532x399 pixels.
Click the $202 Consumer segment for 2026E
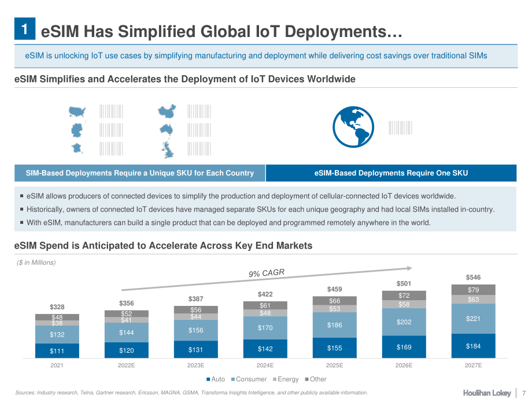pos(404,322)
